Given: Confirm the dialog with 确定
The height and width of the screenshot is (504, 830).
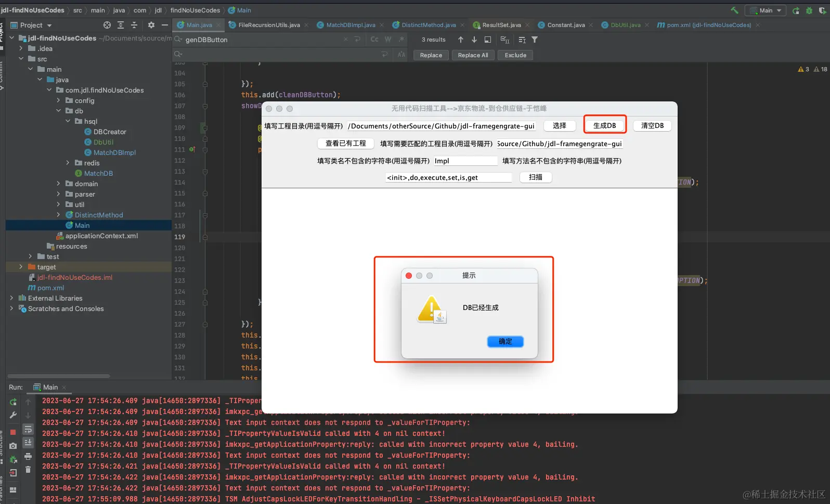Looking at the screenshot, I should click(505, 341).
